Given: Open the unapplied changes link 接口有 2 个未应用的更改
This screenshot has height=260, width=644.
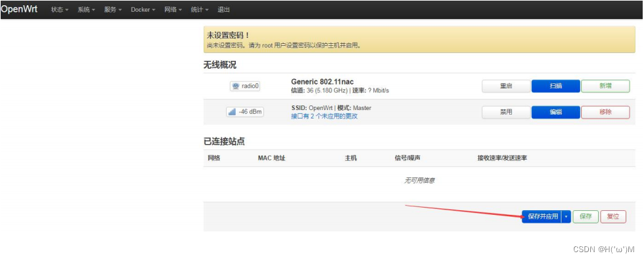Looking at the screenshot, I should coord(324,116).
